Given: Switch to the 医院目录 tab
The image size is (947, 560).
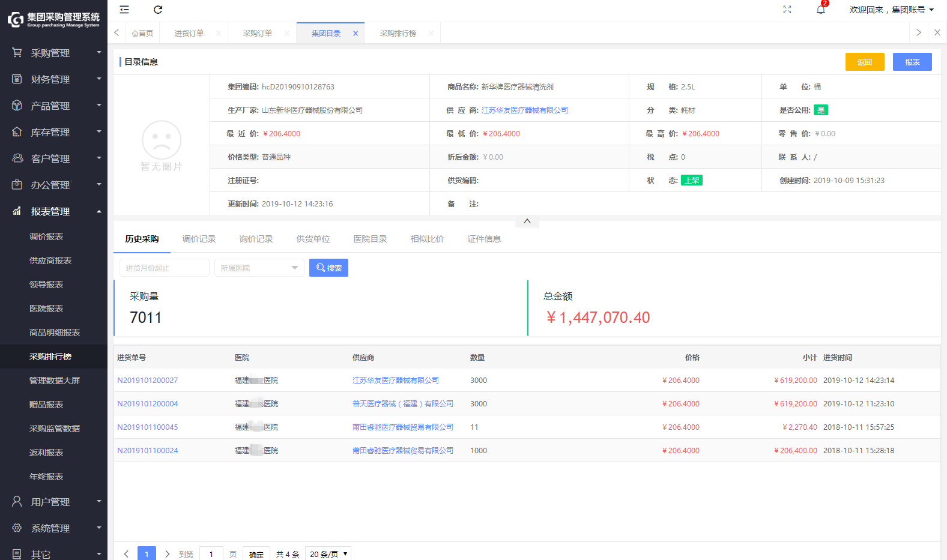Looking at the screenshot, I should point(371,239).
